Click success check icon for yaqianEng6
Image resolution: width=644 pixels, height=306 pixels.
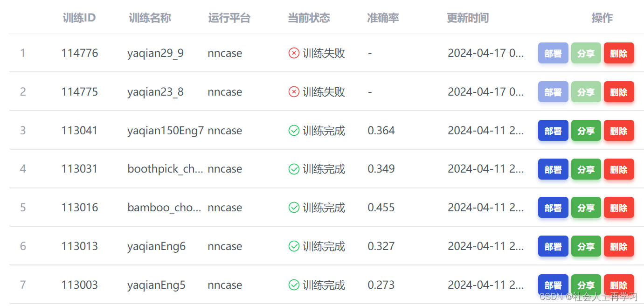294,246
